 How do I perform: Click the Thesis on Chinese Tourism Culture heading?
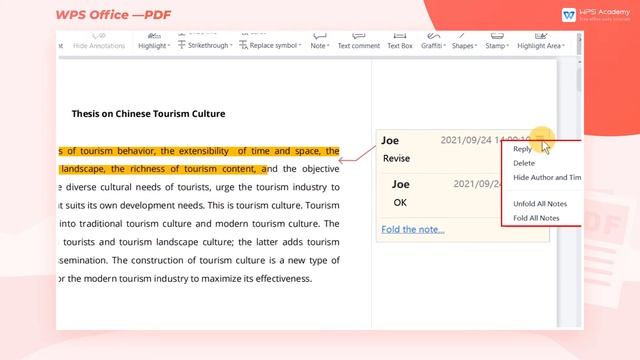[149, 114]
